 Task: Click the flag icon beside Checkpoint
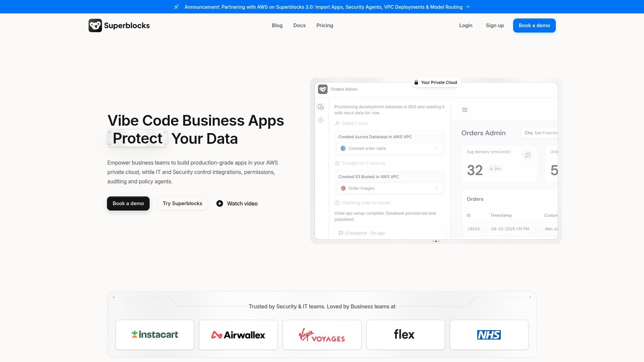click(x=341, y=233)
